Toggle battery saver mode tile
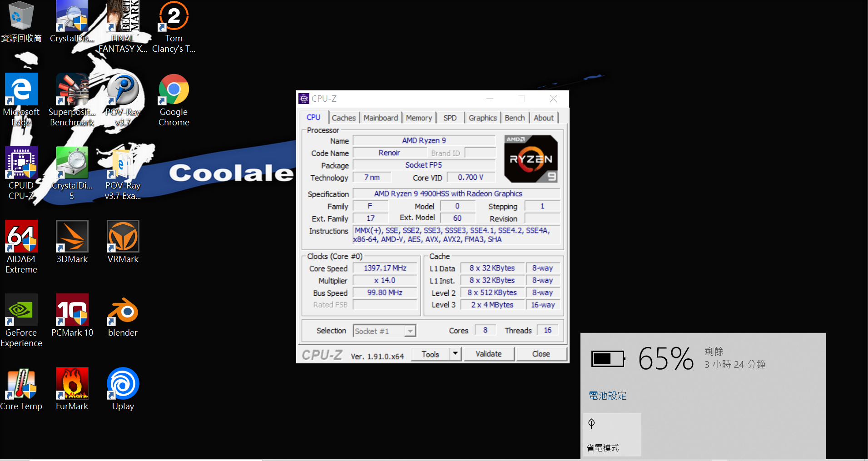Viewport: 868px width, 461px height. (x=612, y=434)
